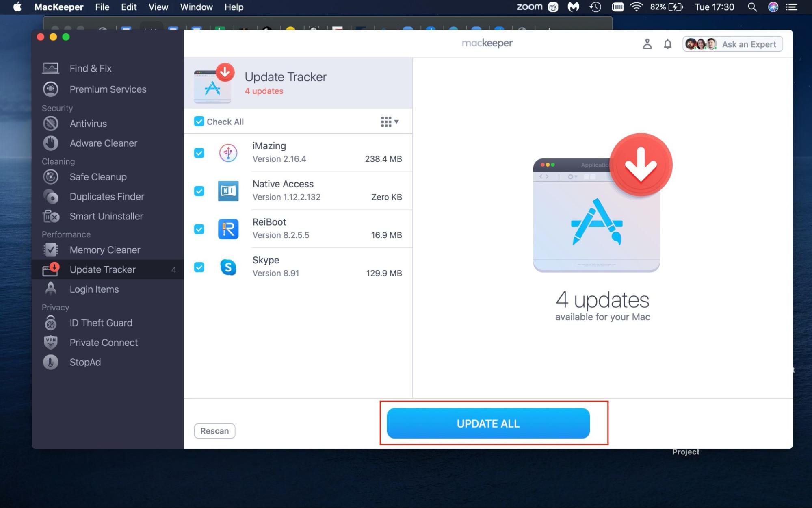Image resolution: width=812 pixels, height=508 pixels.
Task: Uncheck the iMazing update checkbox
Action: (x=199, y=153)
